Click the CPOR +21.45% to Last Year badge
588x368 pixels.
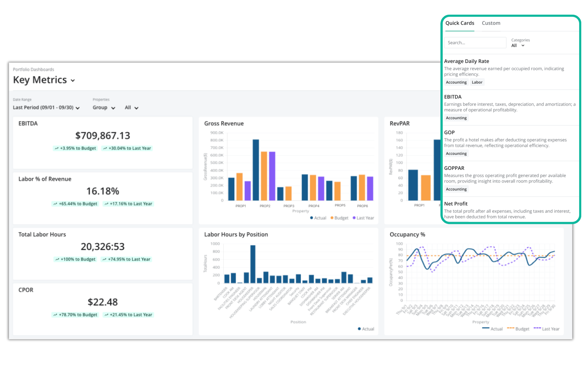pos(128,315)
